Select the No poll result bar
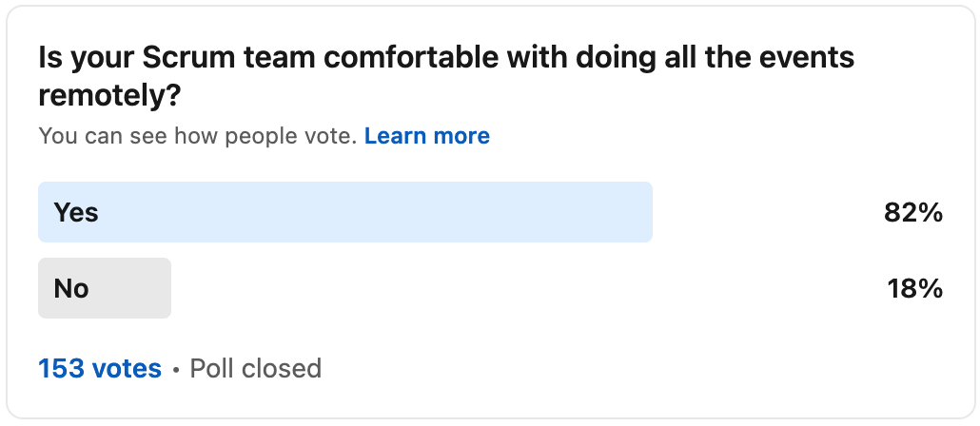The image size is (980, 426). [105, 288]
